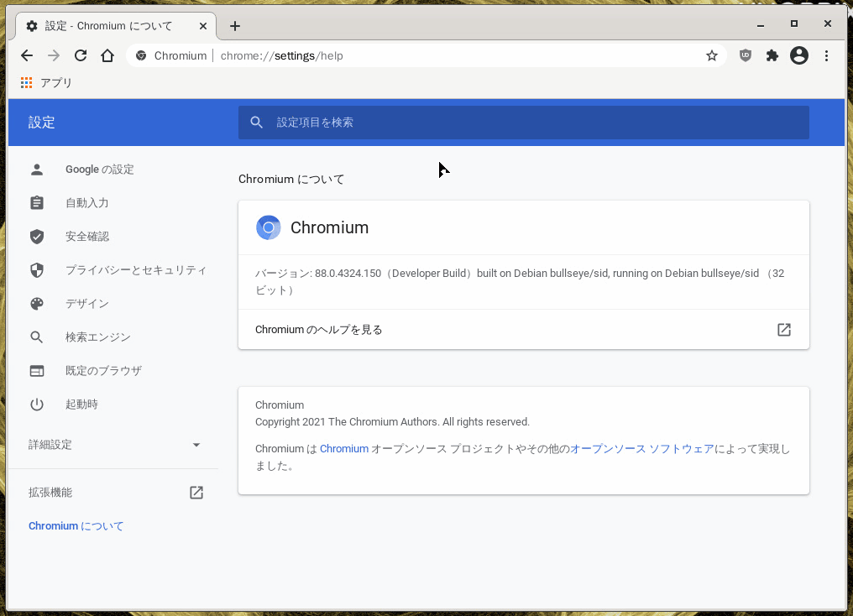853x616 pixels.
Task: Expand the 詳細設定 section
Action: point(113,444)
